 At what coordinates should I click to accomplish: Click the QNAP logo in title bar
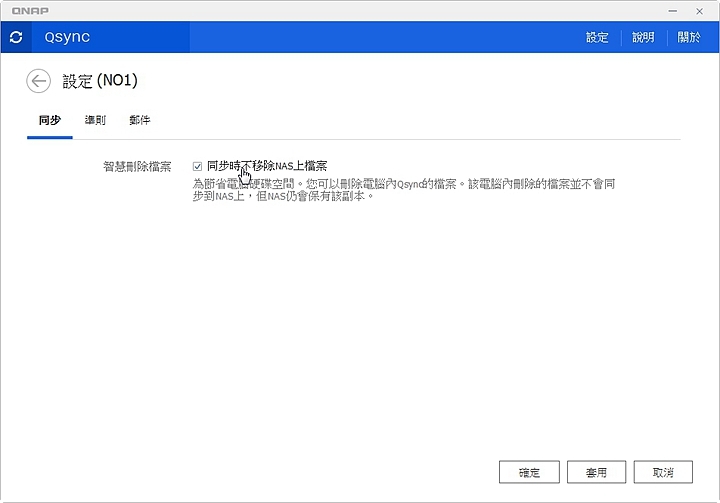coord(30,11)
